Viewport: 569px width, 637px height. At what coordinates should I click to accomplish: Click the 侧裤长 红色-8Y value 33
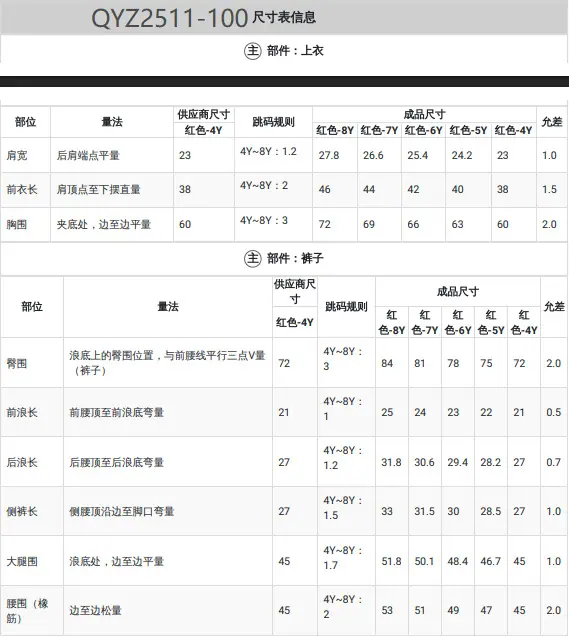pyautogui.click(x=387, y=511)
